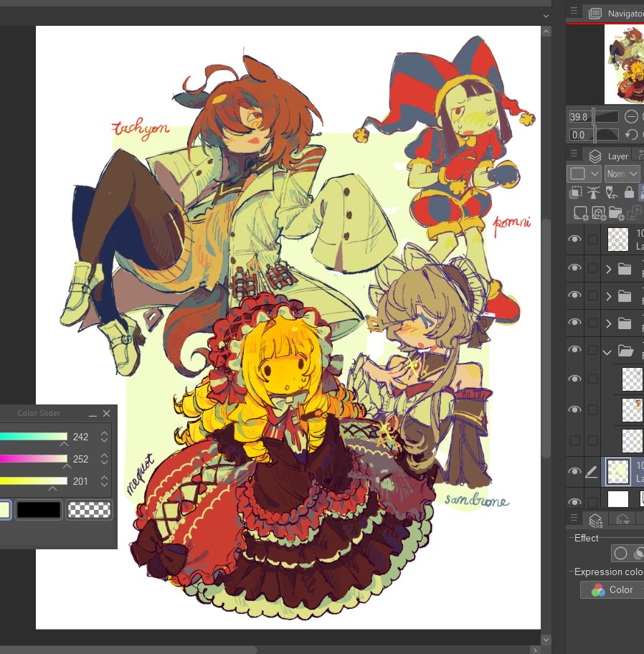Open the Layer Property panel hamburger menu
This screenshot has width=644, height=654.
[574, 518]
